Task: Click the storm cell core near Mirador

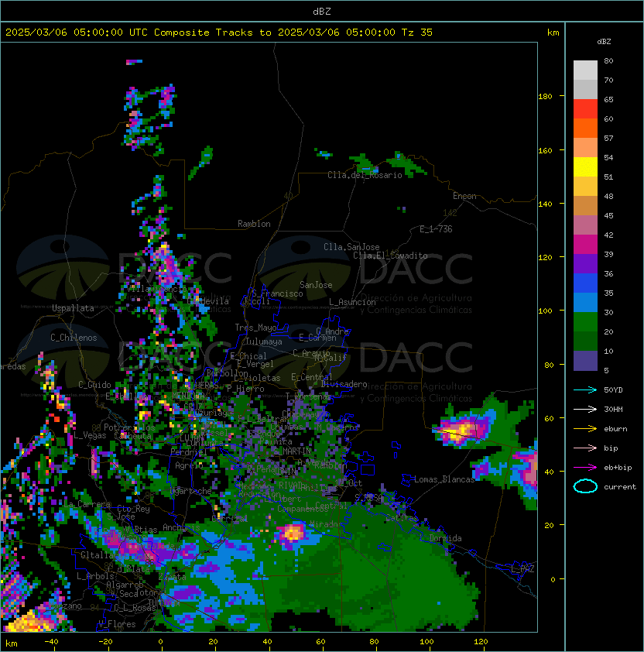Action: coord(293,533)
